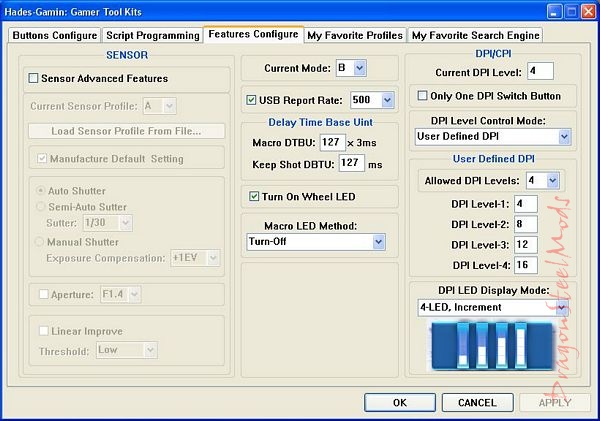Check Only One DPI Switch Button
This screenshot has height=421, width=600.
pos(422,96)
